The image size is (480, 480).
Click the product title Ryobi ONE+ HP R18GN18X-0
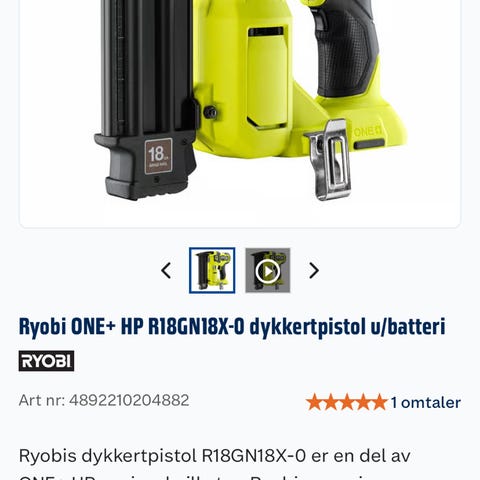[232, 326]
